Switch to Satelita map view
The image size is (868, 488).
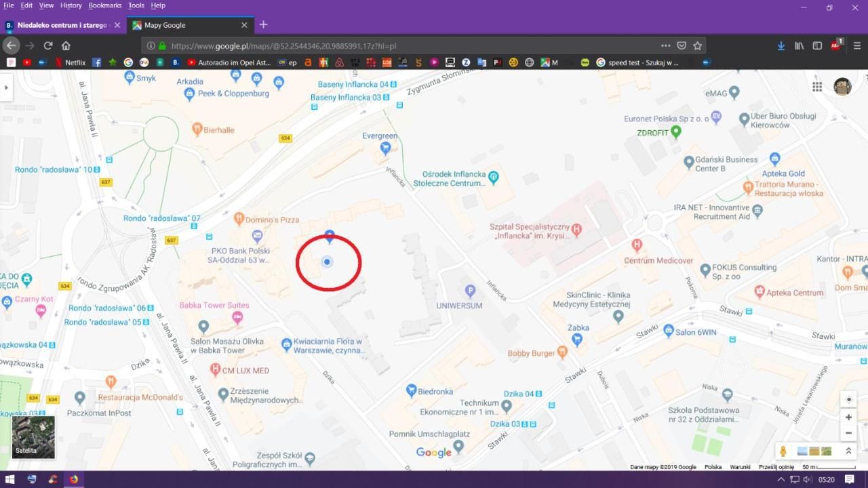[33, 437]
